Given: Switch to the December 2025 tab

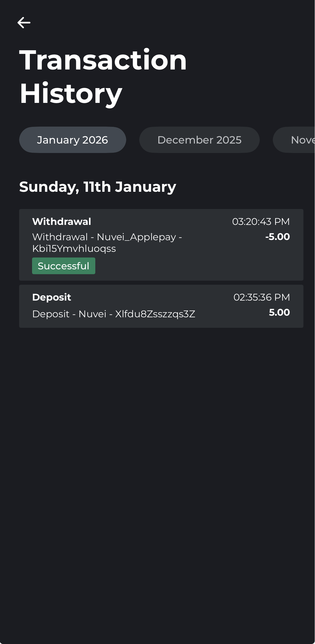Looking at the screenshot, I should click(199, 140).
